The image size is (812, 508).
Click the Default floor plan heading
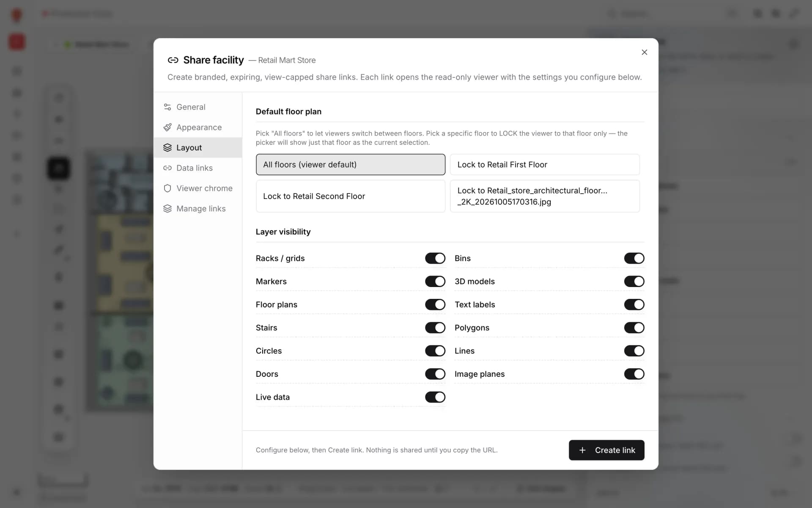pos(288,112)
